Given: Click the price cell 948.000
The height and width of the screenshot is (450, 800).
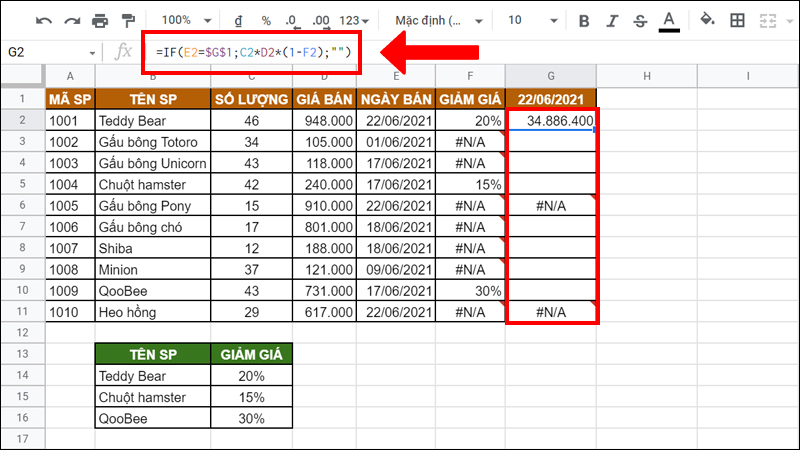Looking at the screenshot, I should [324, 120].
